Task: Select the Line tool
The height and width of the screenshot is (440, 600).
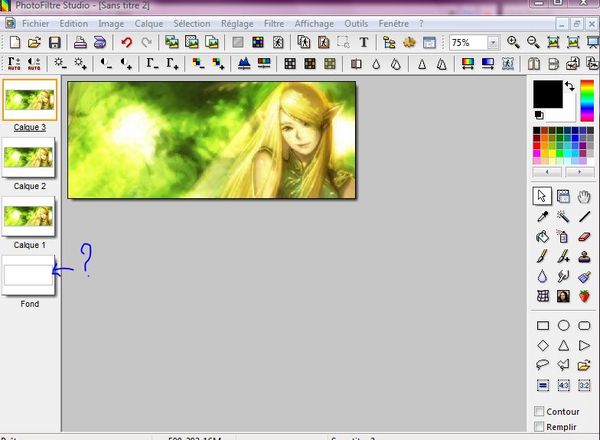Action: [x=584, y=217]
